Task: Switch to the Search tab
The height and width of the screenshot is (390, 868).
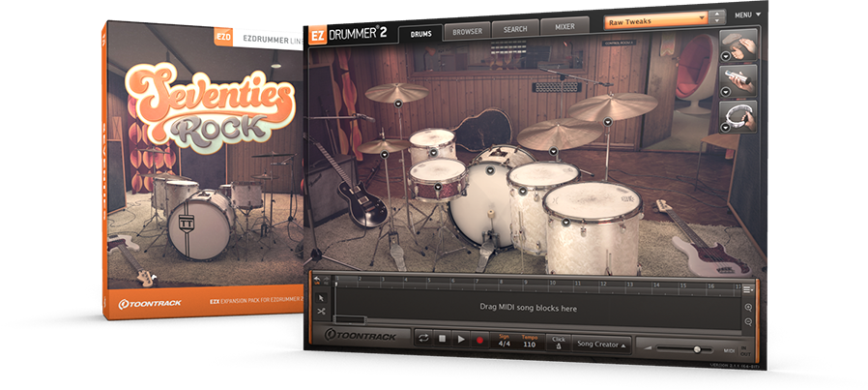Action: pos(515,29)
